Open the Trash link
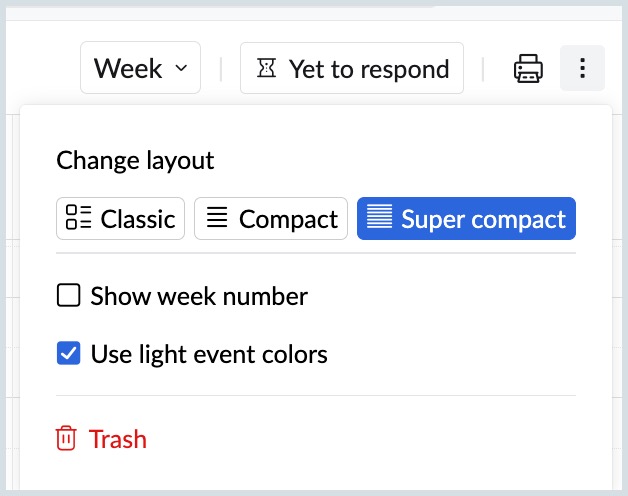The image size is (628, 496). (117, 439)
